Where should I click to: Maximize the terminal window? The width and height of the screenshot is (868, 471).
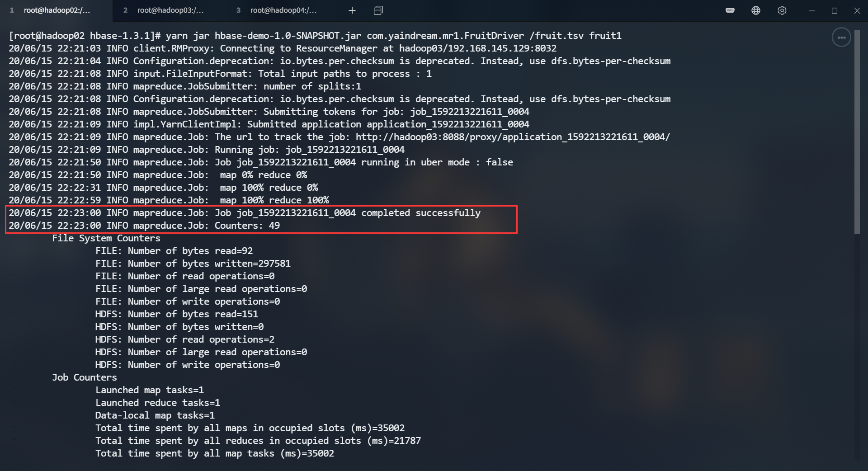[835, 10]
